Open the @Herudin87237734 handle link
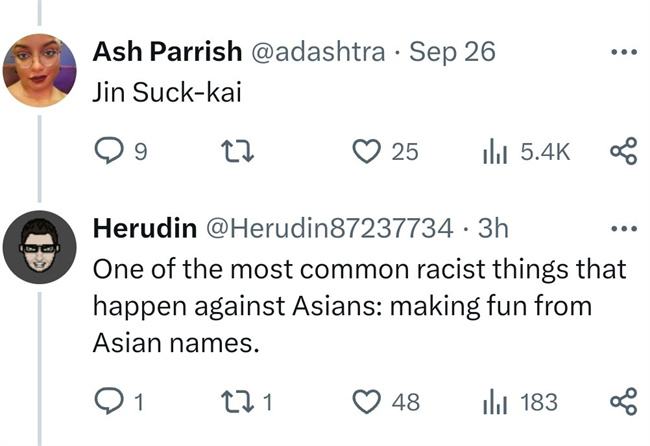The width and height of the screenshot is (650, 446). [329, 229]
